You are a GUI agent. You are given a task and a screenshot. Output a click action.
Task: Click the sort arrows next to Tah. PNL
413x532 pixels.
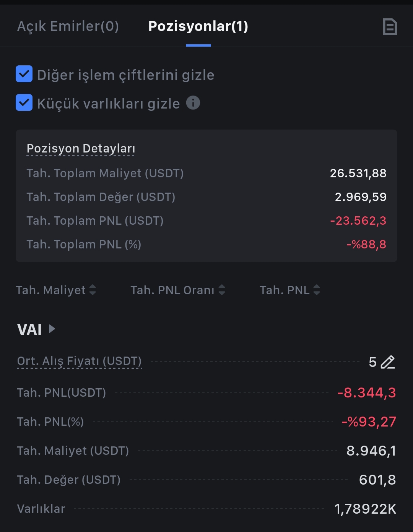pyautogui.click(x=317, y=290)
